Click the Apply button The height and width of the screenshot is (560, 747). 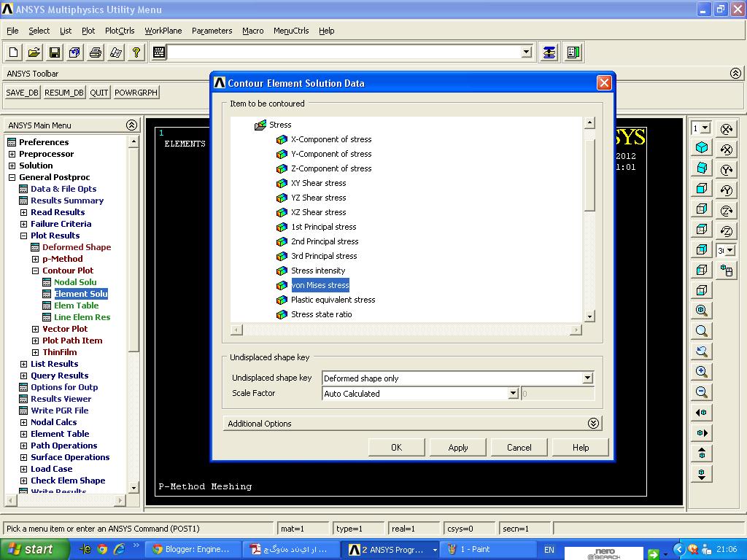[x=458, y=447]
